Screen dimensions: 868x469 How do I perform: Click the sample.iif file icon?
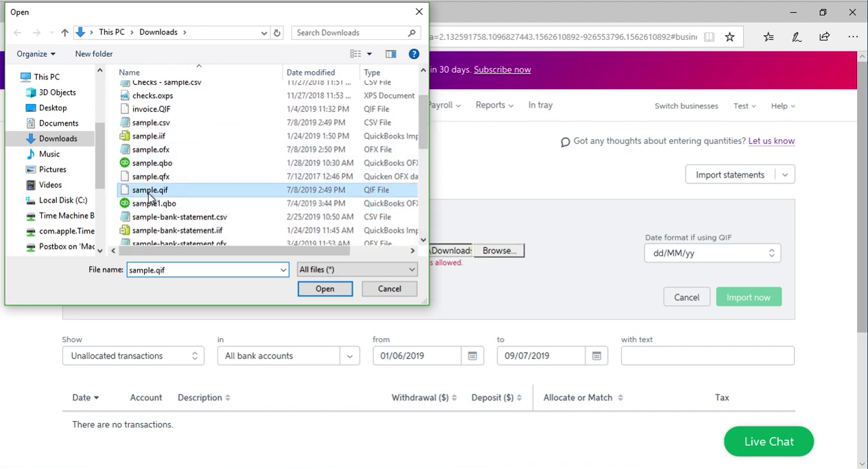click(124, 136)
